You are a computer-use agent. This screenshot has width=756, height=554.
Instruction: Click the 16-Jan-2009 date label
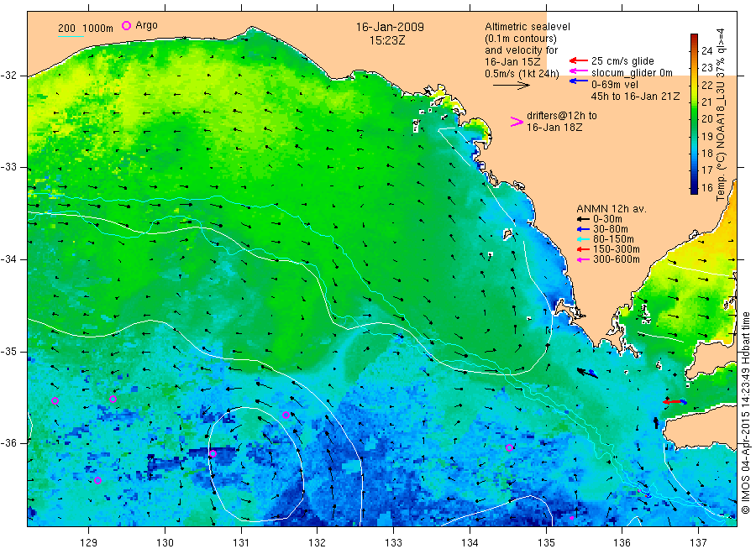click(x=390, y=27)
